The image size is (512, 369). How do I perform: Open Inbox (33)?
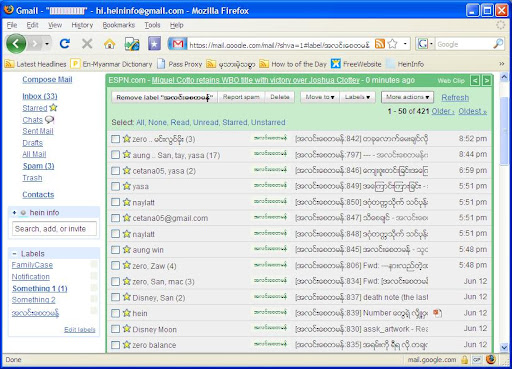click(x=40, y=96)
